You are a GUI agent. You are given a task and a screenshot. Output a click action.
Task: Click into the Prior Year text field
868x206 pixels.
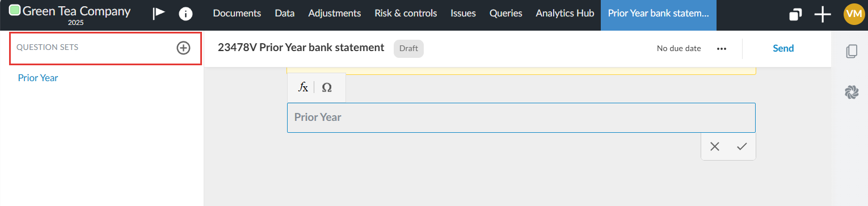click(521, 117)
